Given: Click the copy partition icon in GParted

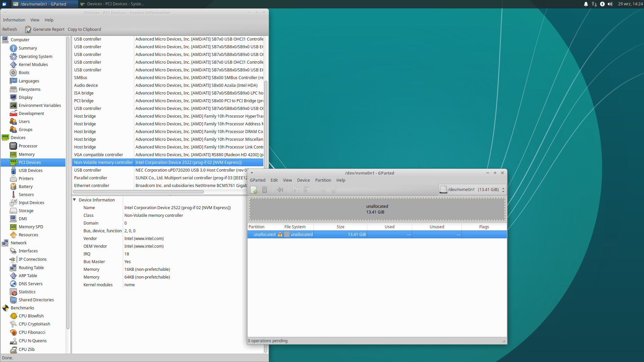Looking at the screenshot, I should [296, 190].
